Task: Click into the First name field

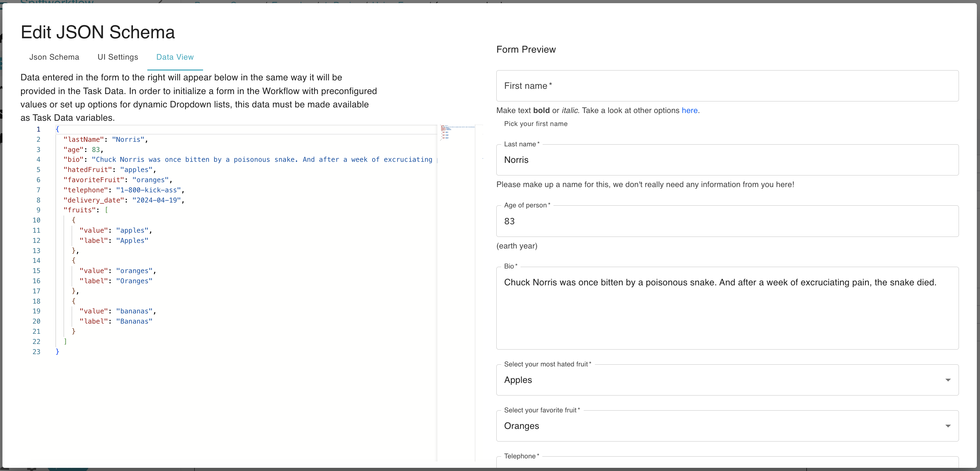Action: 727,86
